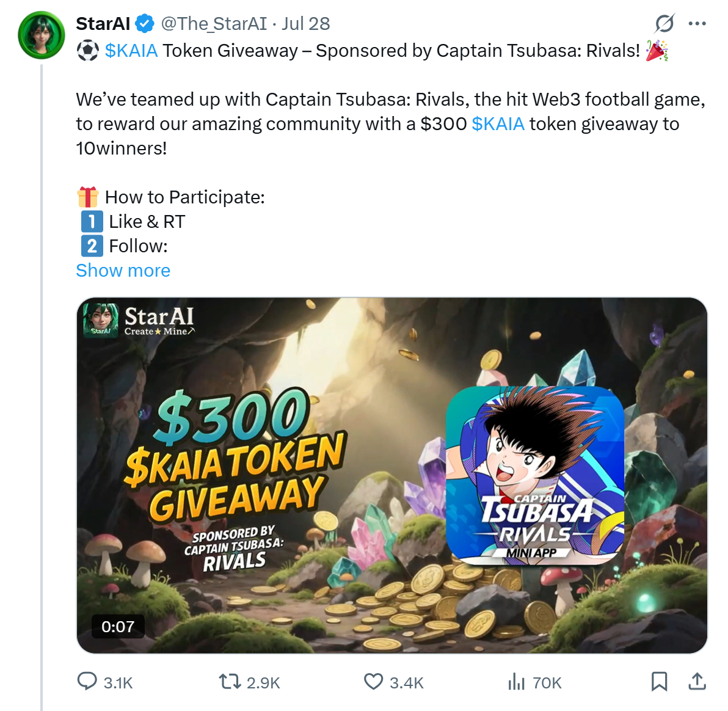Viewport: 728px width, 711px height.
Task: Like the tweet with heart icon
Action: coord(373,681)
